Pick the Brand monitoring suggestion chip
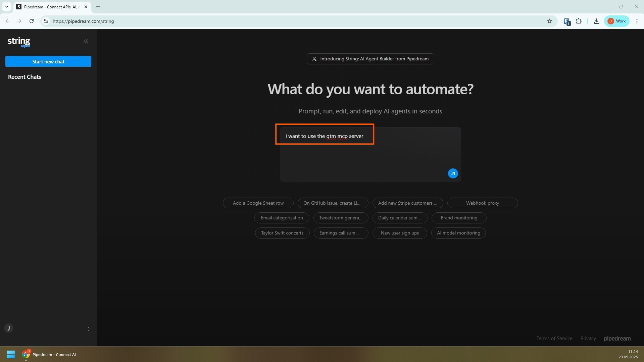The width and height of the screenshot is (644, 362). pyautogui.click(x=458, y=218)
